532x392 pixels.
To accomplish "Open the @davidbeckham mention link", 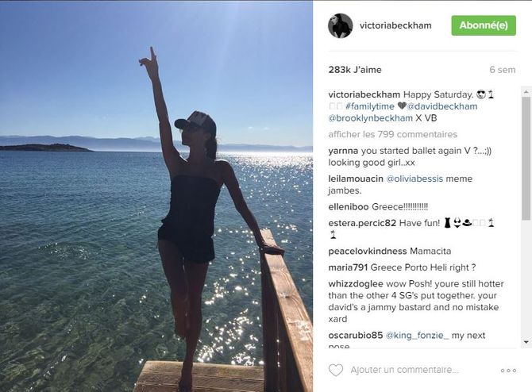I will (x=442, y=106).
